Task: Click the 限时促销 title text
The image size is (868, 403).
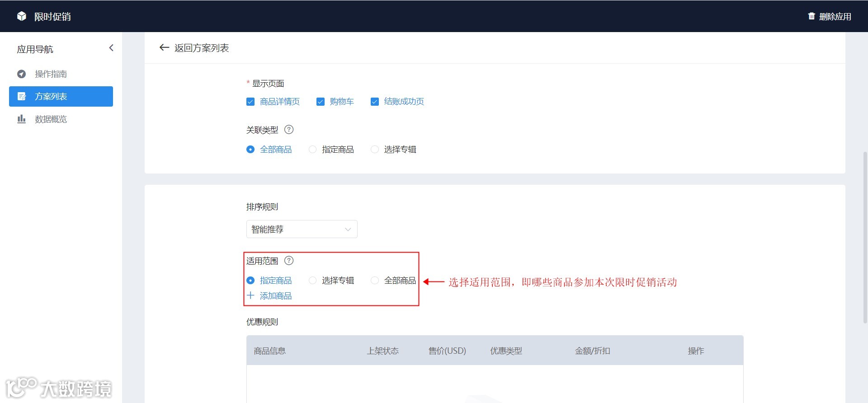Action: (x=52, y=17)
